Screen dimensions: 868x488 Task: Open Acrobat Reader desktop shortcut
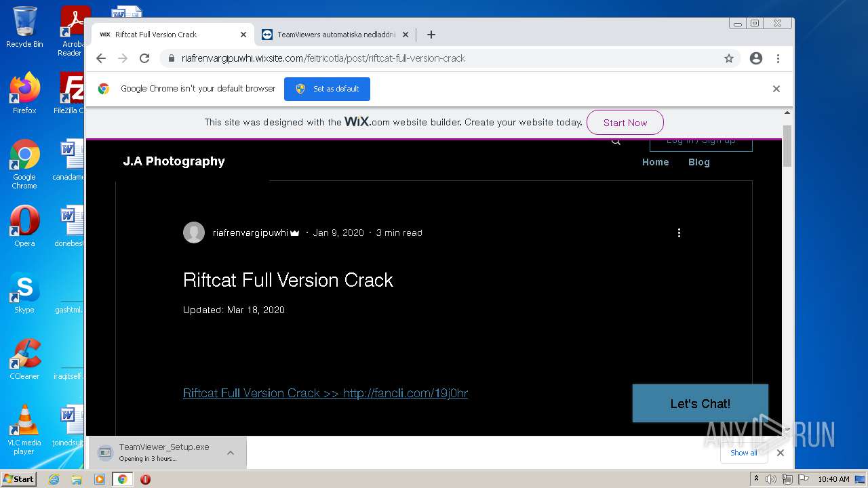pyautogui.click(x=72, y=30)
